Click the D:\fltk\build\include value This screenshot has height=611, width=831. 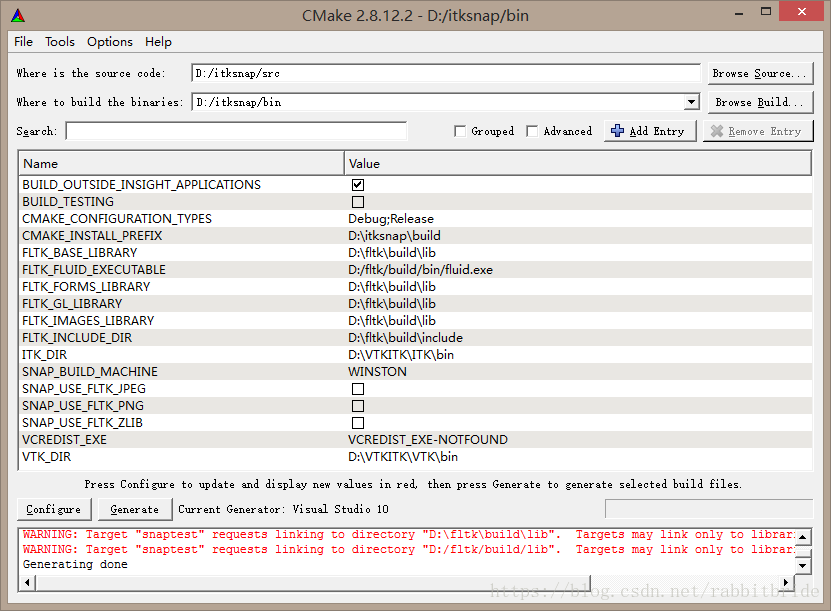(x=405, y=338)
